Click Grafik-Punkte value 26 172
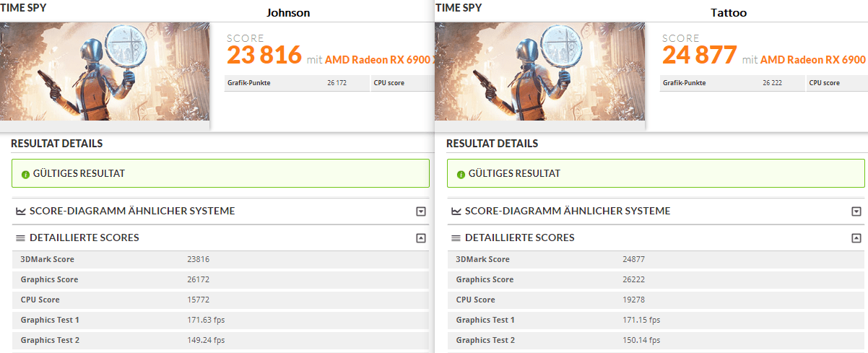Viewport: 868px width, 353px height. coord(337,83)
